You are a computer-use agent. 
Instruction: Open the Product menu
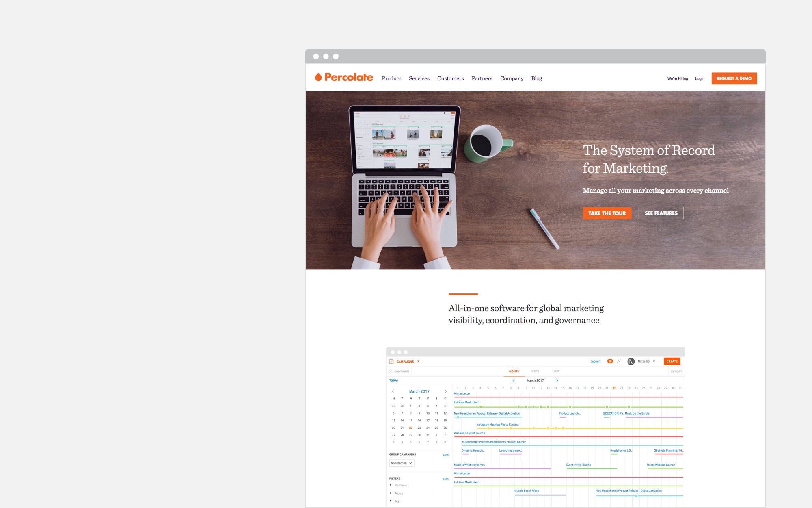pos(391,78)
